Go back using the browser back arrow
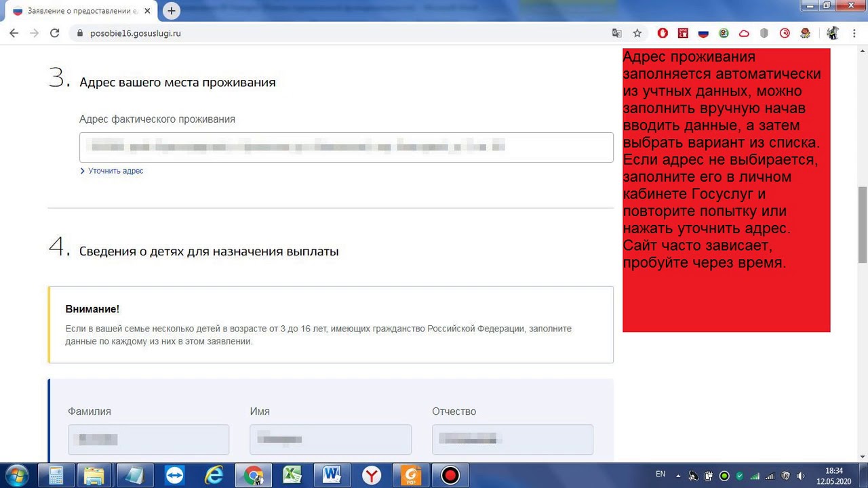Image resolution: width=868 pixels, height=488 pixels. click(x=14, y=33)
